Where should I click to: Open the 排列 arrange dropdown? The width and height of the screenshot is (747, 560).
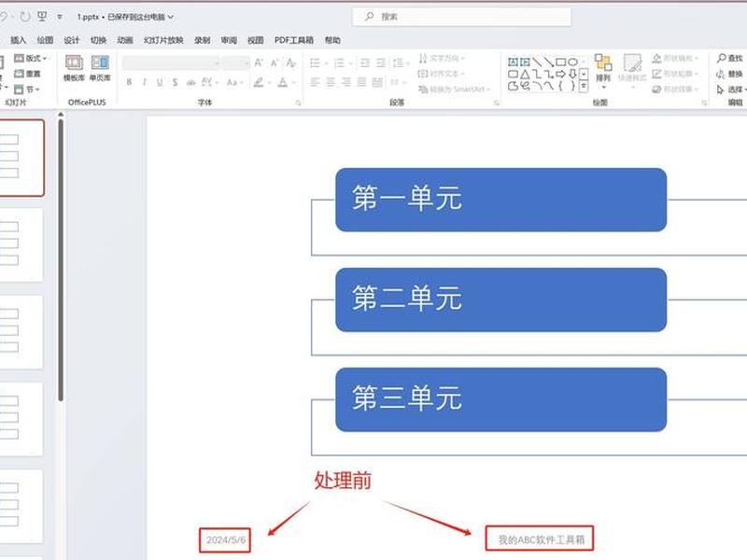point(603,72)
